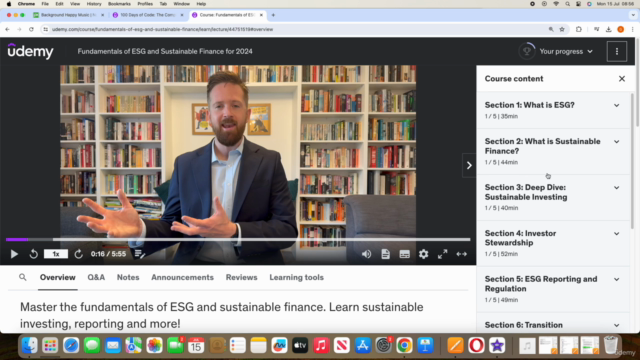The height and width of the screenshot is (360, 640).
Task: Skip the video forward a few seconds
Action: point(78,254)
